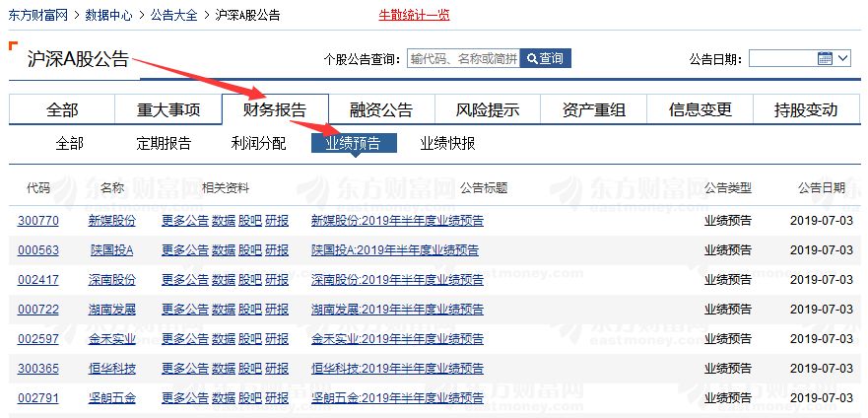Focus the 个股公告查询 code input box
Viewport: 868px width, 418px height.
[463, 59]
